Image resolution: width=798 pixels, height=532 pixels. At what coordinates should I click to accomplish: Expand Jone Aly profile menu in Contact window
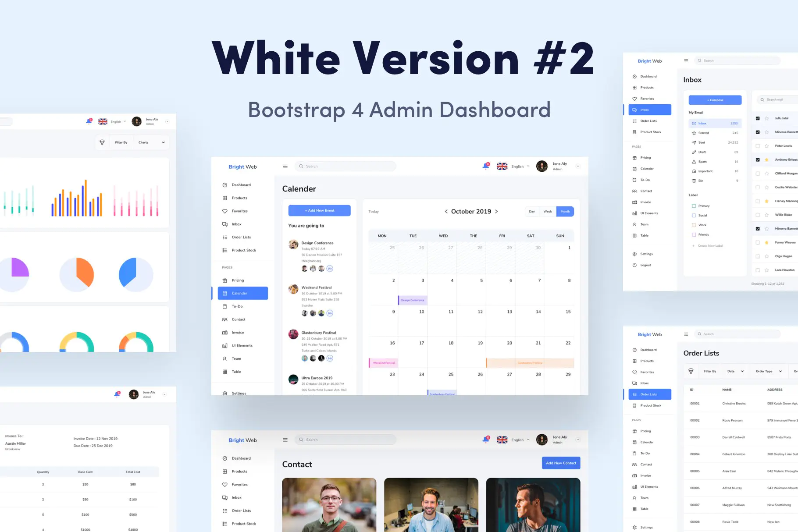(578, 440)
